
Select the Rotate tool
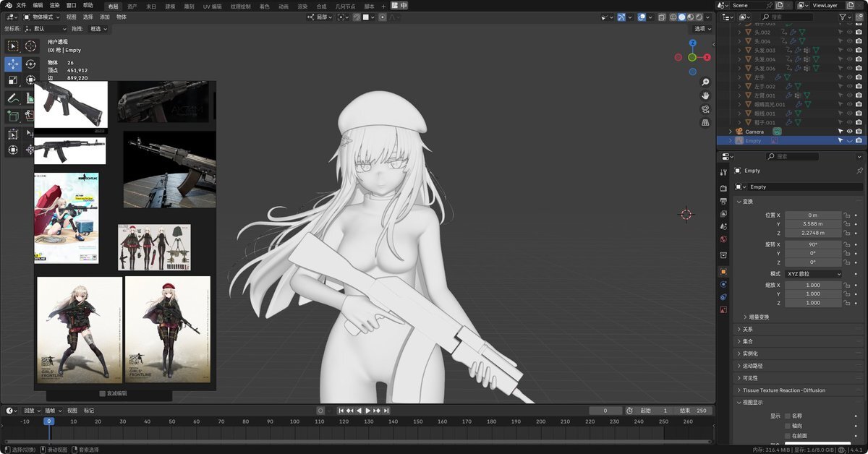pyautogui.click(x=30, y=64)
